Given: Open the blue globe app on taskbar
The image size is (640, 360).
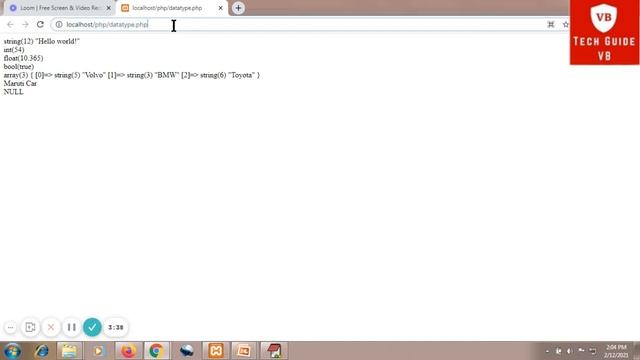Looking at the screenshot, I should click(x=187, y=351).
